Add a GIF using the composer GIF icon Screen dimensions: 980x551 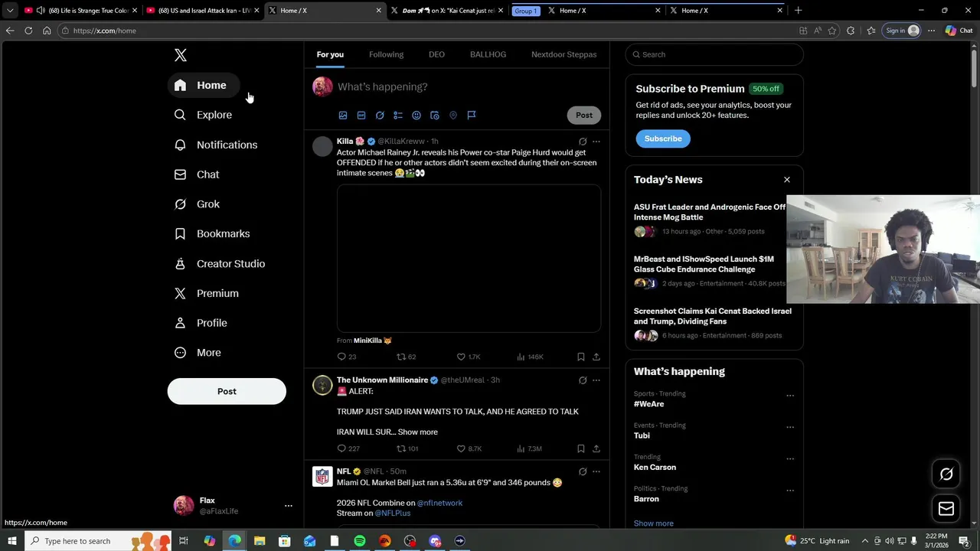361,115
